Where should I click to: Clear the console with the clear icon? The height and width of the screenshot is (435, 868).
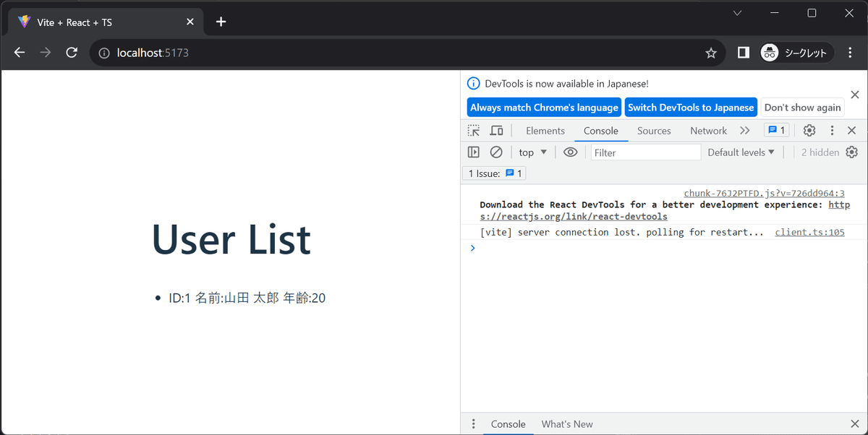[496, 152]
